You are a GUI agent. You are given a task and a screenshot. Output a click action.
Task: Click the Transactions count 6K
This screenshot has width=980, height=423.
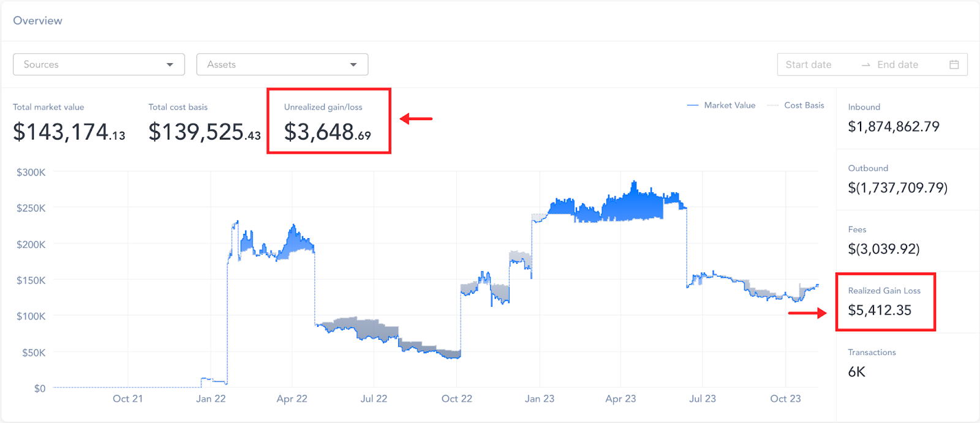tap(856, 372)
